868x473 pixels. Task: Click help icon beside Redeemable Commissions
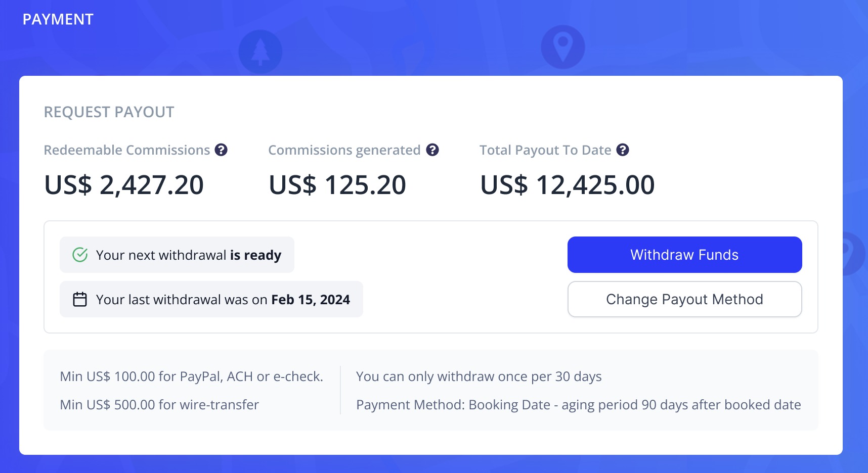[221, 150]
